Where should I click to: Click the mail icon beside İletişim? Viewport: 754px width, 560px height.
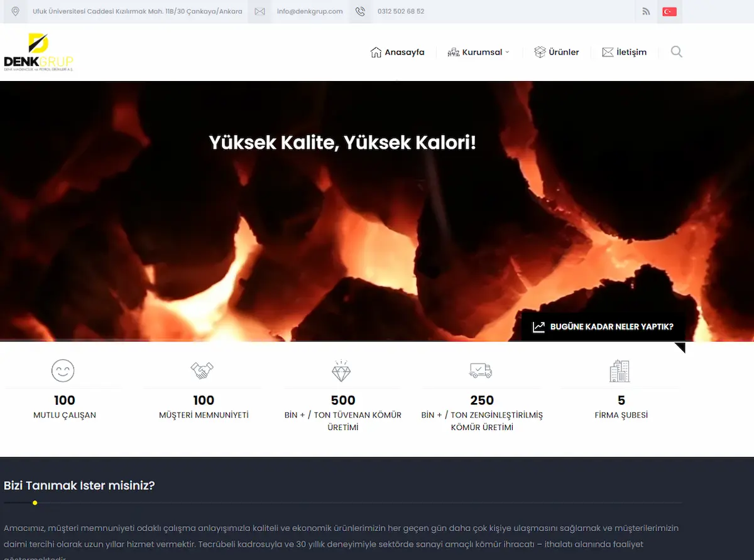pos(608,52)
